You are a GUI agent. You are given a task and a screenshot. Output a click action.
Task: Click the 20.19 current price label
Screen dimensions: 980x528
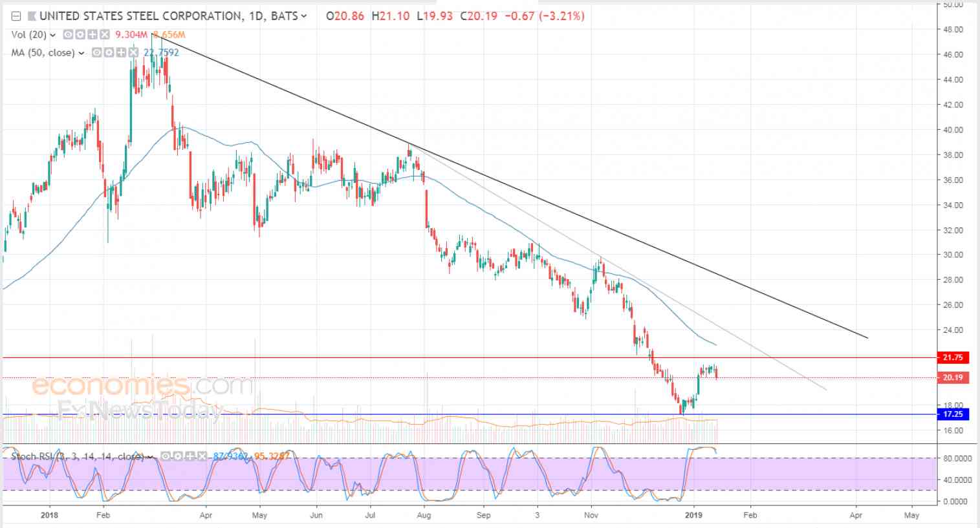coord(953,378)
